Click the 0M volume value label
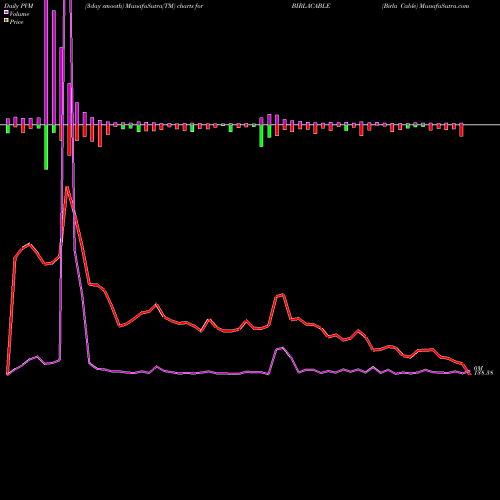The width and height of the screenshot is (500, 500). (x=478, y=368)
